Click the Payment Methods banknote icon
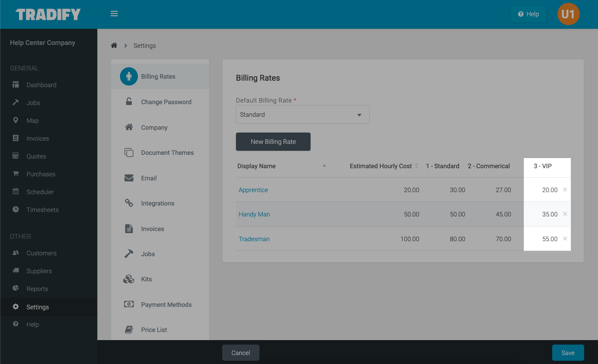This screenshot has height=364, width=598. [x=129, y=304]
